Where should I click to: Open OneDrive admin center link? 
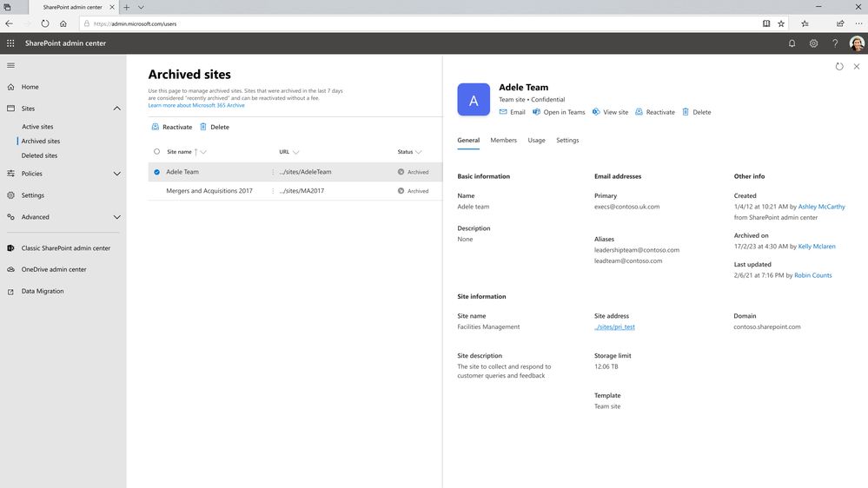coord(54,269)
